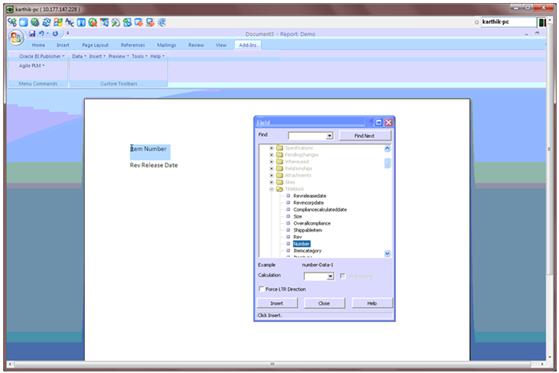Click the Insert button in Field dialog
This screenshot has width=559, height=373.
277,303
